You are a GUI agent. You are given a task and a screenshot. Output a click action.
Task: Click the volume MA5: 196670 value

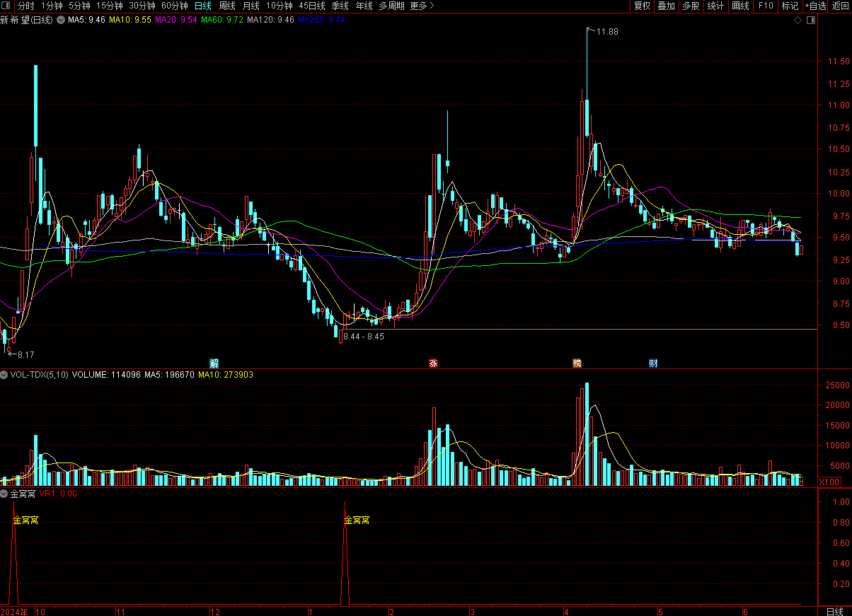pyautogui.click(x=169, y=375)
